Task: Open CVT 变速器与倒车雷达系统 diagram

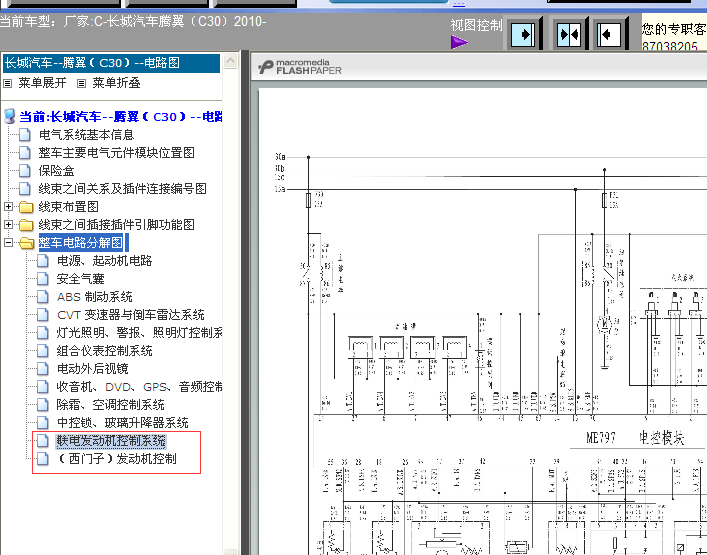Action: (x=131, y=315)
